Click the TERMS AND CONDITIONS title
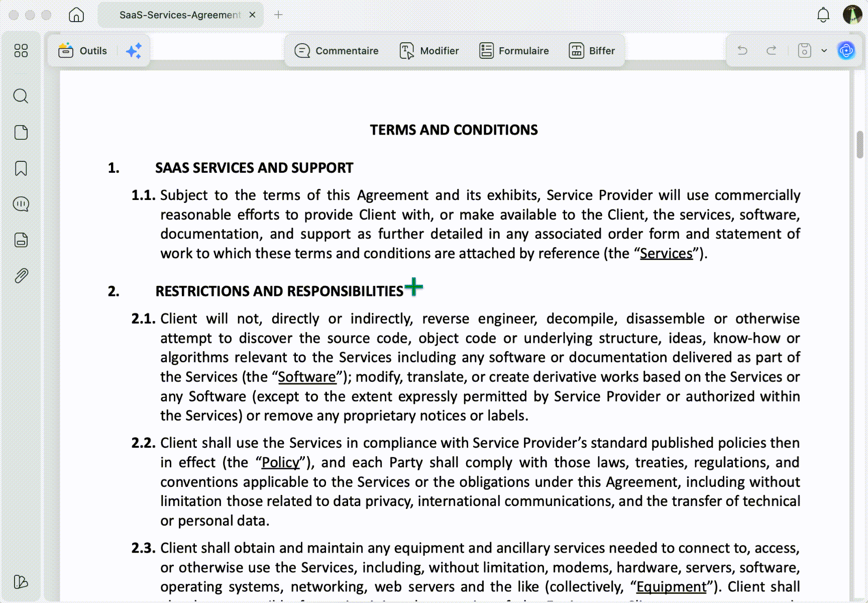The width and height of the screenshot is (868, 603). pyautogui.click(x=454, y=130)
